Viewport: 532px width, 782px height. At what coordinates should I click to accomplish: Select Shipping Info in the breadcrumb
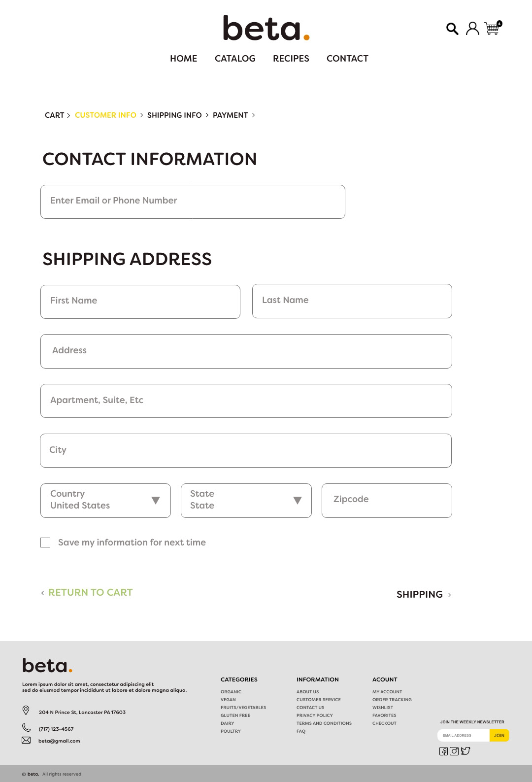click(174, 115)
